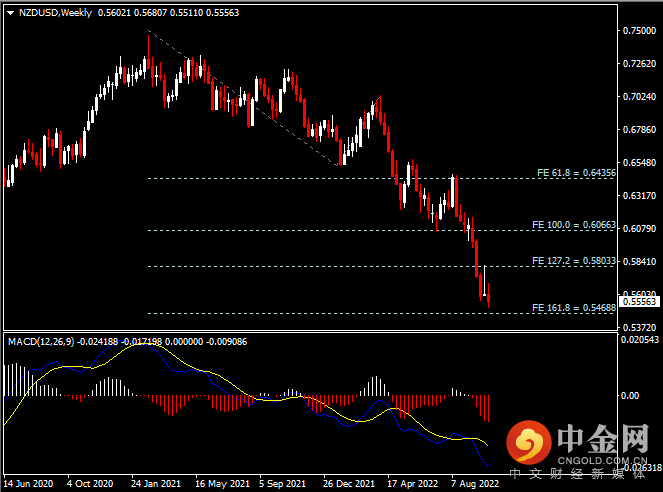This screenshot has height=492, width=663.
Task: Click the 7 Aug 2022 date label
Action: pos(475,484)
